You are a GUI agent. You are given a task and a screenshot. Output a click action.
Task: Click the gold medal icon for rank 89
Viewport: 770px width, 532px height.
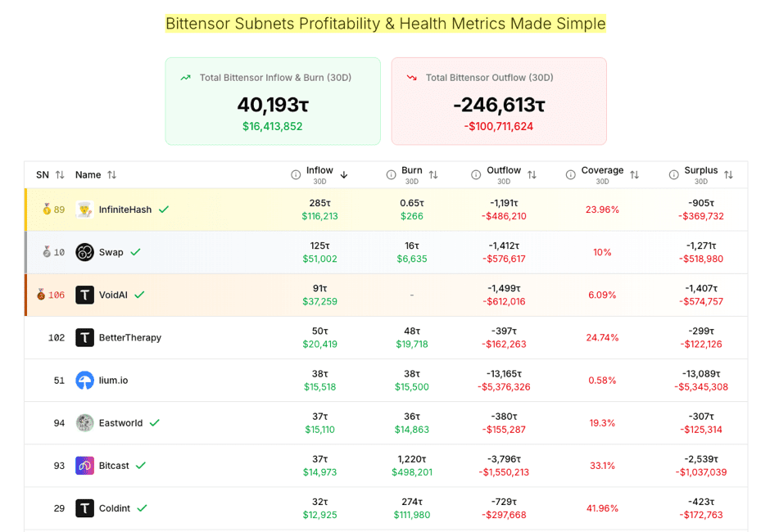click(x=47, y=210)
